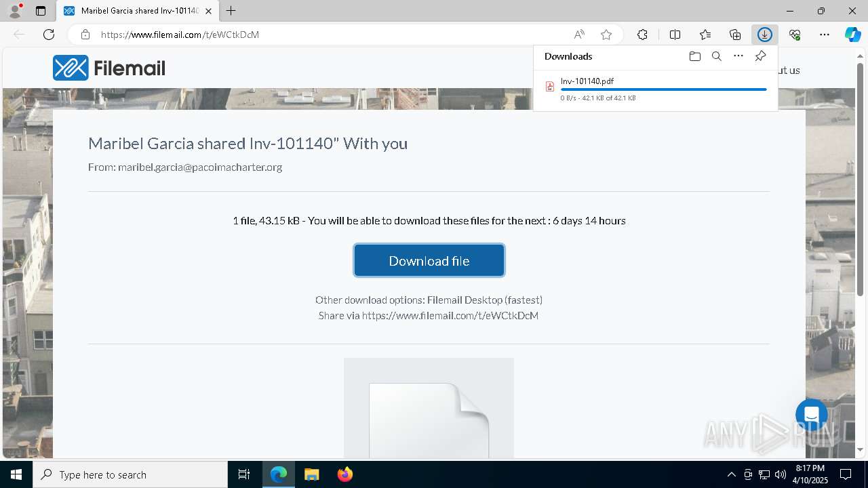Open a new tab with plus button

pyautogui.click(x=231, y=11)
